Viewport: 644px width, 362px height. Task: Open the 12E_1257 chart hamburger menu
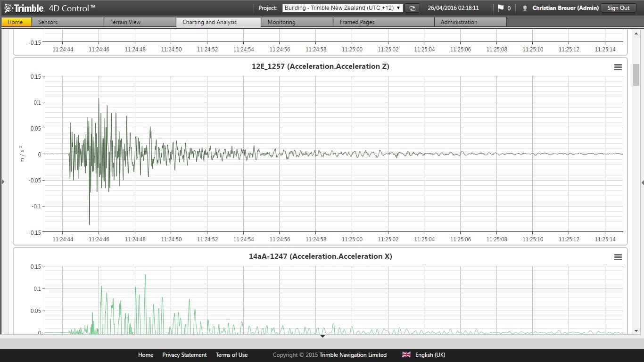618,67
